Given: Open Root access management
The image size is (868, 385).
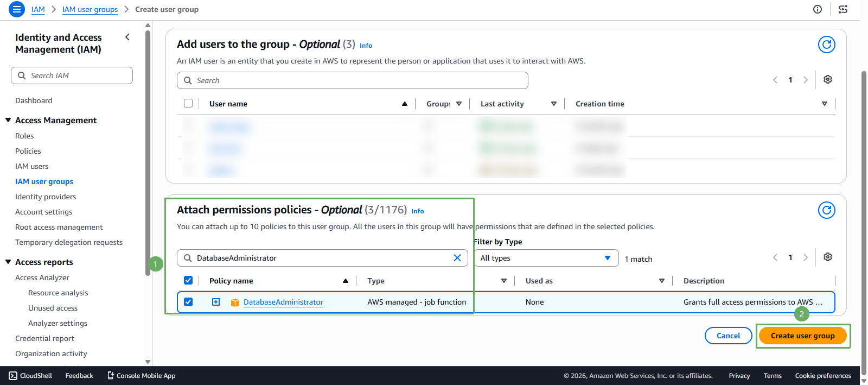Looking at the screenshot, I should tap(59, 227).
